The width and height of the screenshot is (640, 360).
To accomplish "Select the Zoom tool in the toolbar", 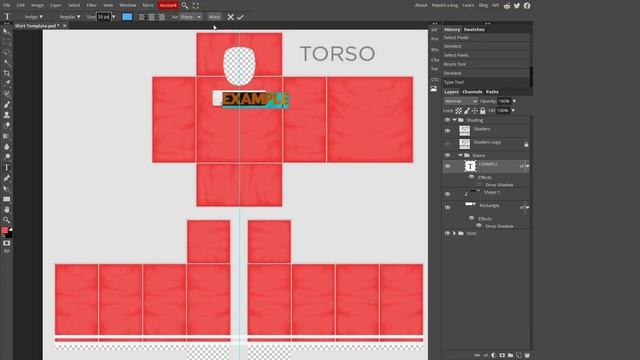I will 7,220.
